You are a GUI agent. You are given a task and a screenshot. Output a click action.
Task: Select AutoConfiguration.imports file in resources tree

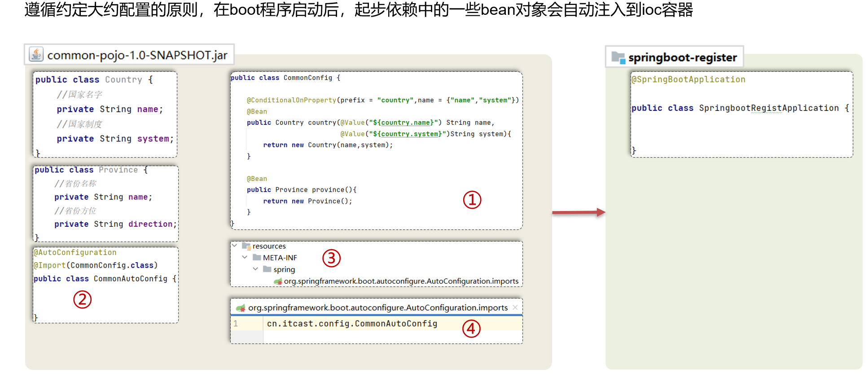point(401,282)
